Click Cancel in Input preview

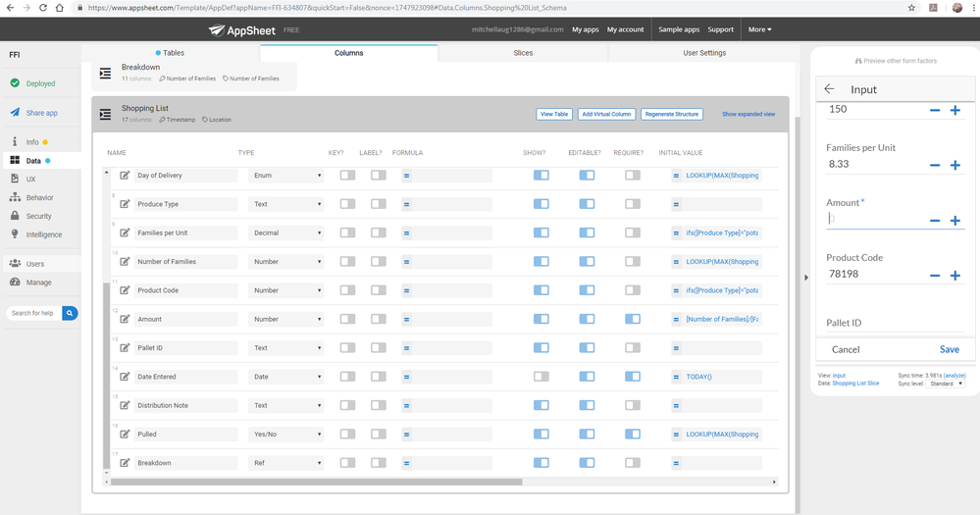click(x=846, y=349)
